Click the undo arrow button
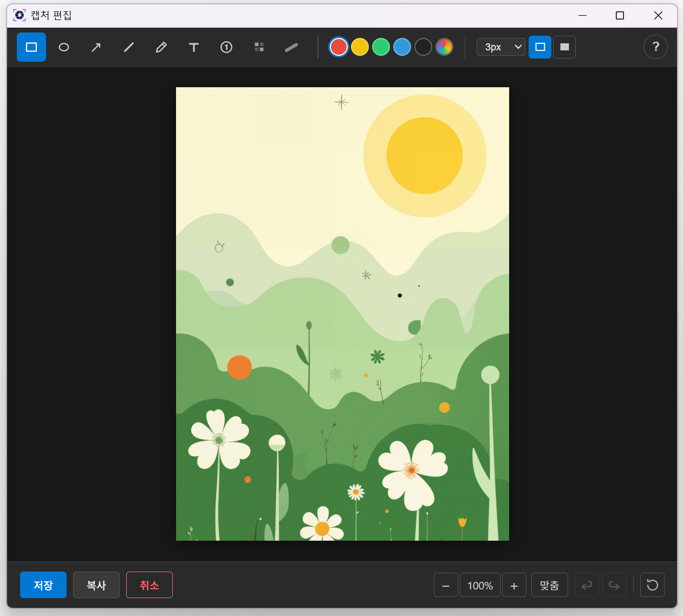 pos(587,585)
